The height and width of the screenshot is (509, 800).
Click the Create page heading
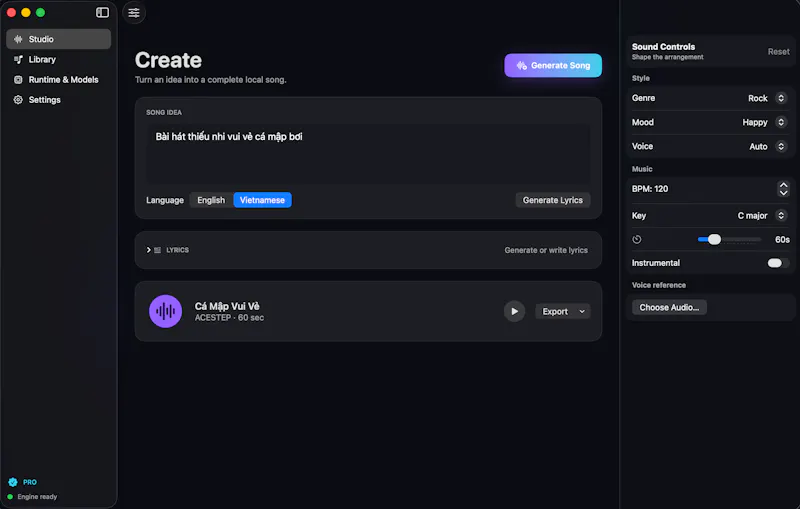pyautogui.click(x=168, y=60)
